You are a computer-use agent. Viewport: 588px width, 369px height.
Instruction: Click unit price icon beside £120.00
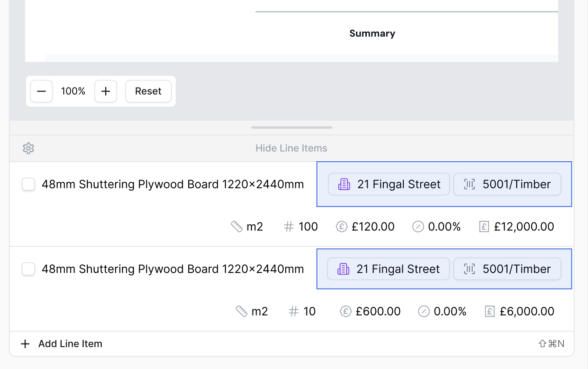coord(341,227)
